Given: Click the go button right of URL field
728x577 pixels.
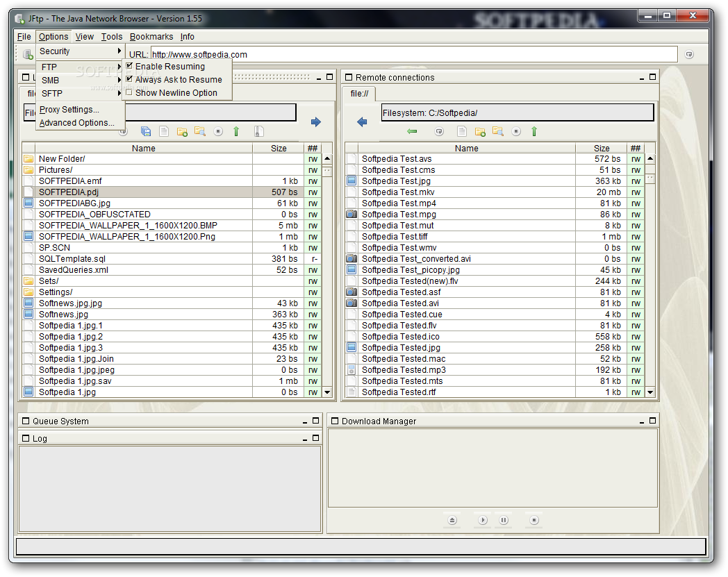Looking at the screenshot, I should (x=690, y=54).
